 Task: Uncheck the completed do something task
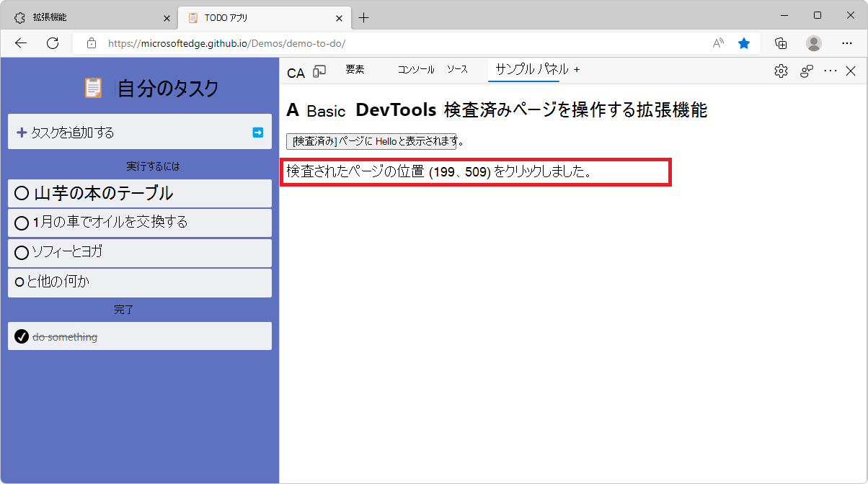pos(20,336)
